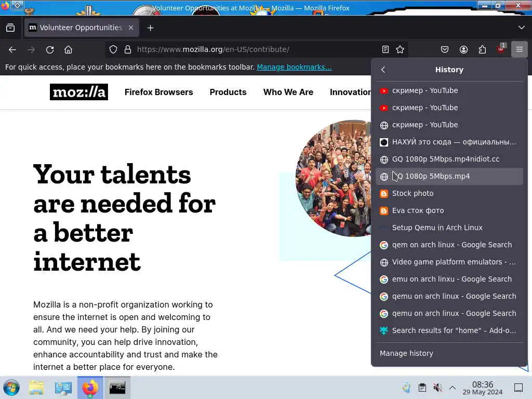The height and width of the screenshot is (399, 532).
Task: Open the Pocket save icon
Action: [x=445, y=49]
